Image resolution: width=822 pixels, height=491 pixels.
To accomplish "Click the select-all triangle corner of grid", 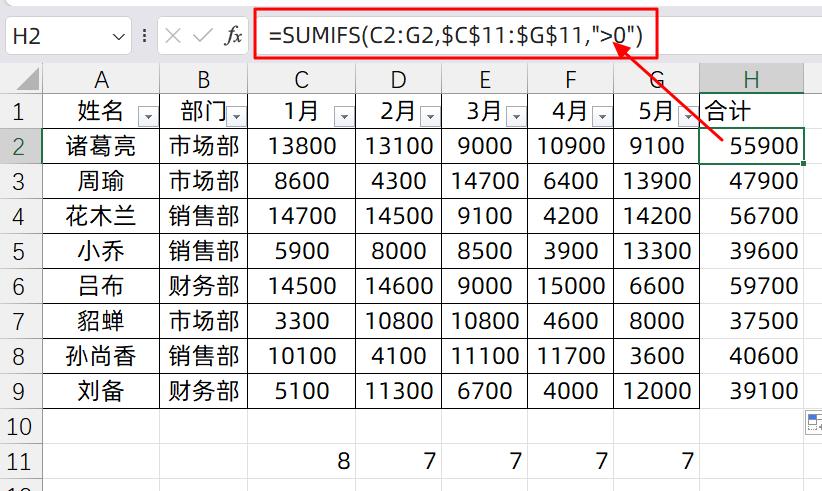I will coord(27,79).
